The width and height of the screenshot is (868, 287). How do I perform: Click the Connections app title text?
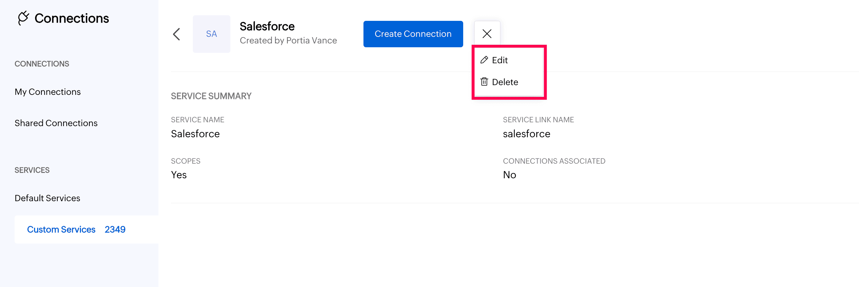tap(72, 18)
